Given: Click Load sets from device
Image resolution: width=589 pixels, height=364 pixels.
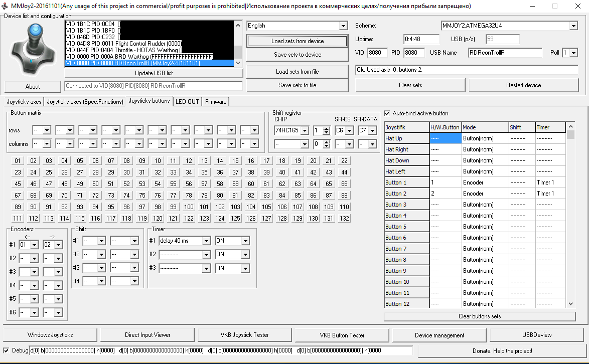Looking at the screenshot, I should [298, 41].
